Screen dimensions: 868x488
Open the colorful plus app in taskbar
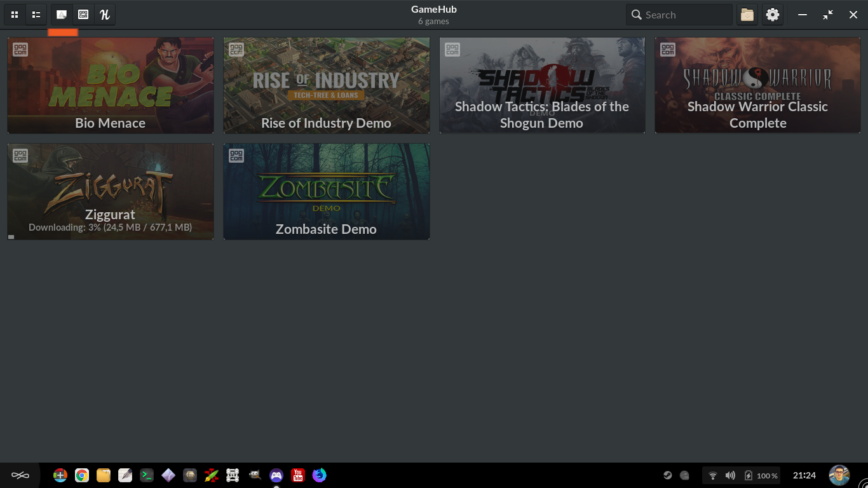pos(60,475)
